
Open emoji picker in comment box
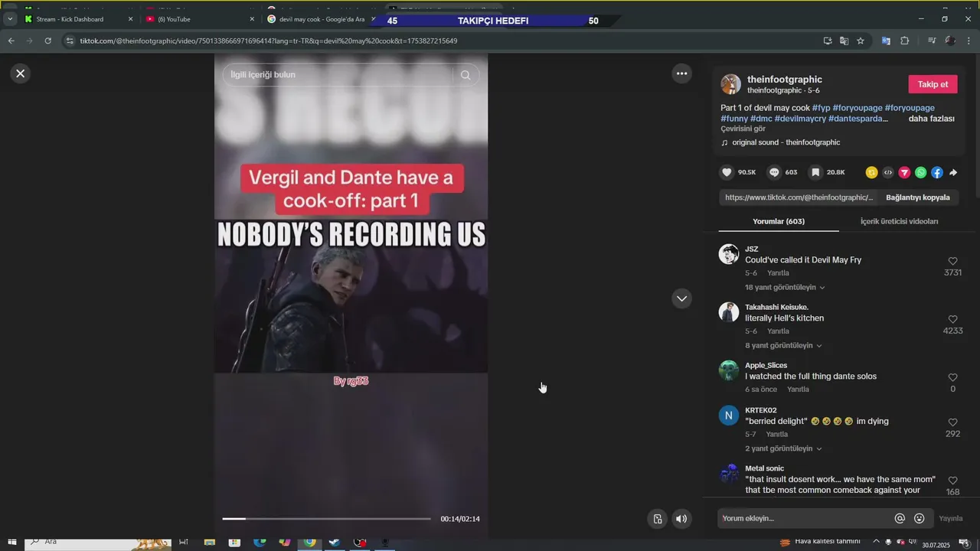[x=920, y=518]
